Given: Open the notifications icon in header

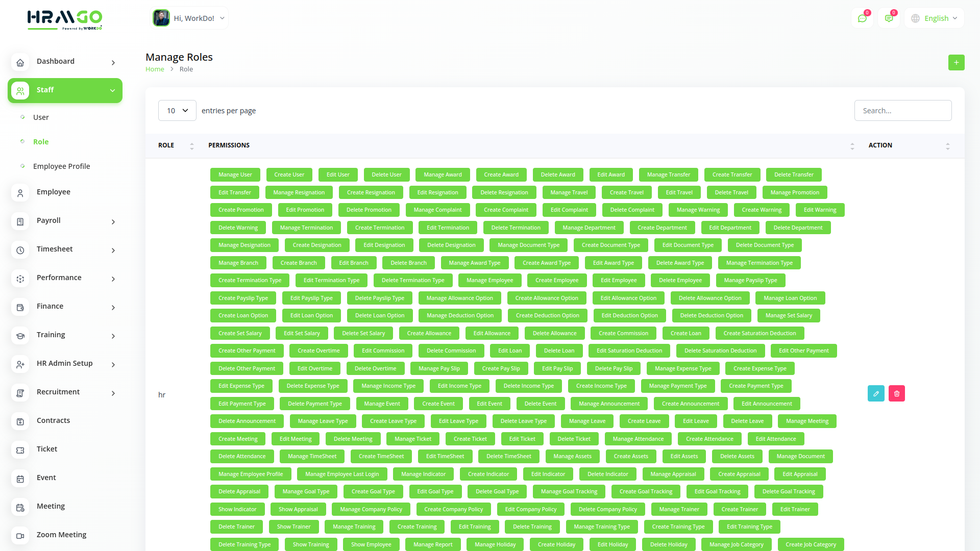Looking at the screenshot, I should click(x=889, y=18).
